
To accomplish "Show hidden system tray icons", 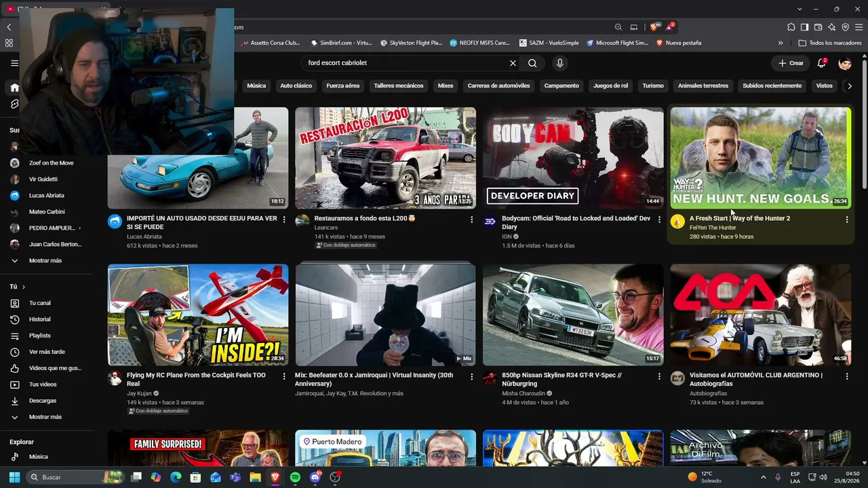I will 763,477.
